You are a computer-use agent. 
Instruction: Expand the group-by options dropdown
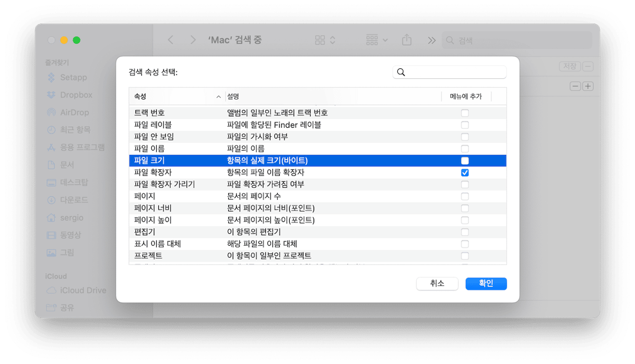coord(377,40)
